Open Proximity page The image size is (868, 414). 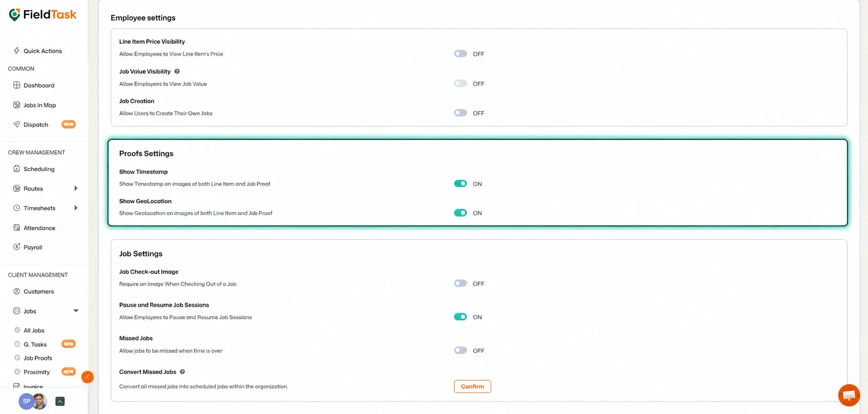(37, 372)
